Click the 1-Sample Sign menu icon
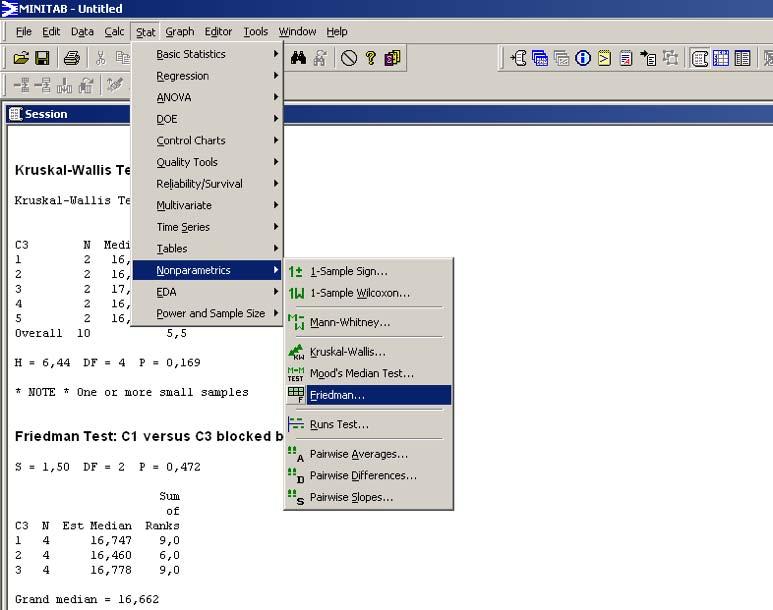Screen dimensions: 773x610 (296, 271)
